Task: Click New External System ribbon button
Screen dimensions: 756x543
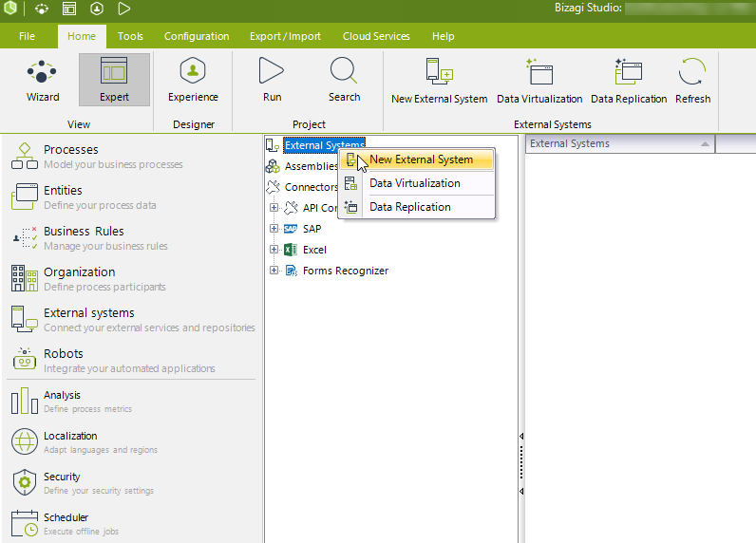Action: (439, 81)
